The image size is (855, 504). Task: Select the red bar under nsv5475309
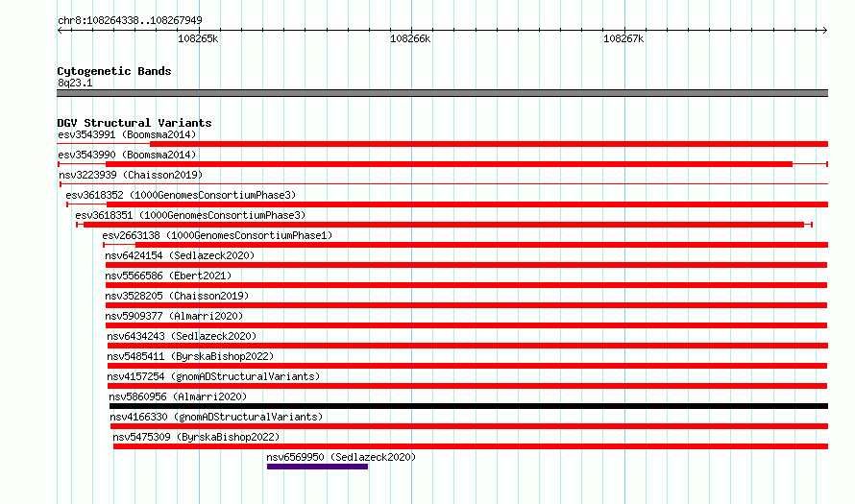pos(471,446)
